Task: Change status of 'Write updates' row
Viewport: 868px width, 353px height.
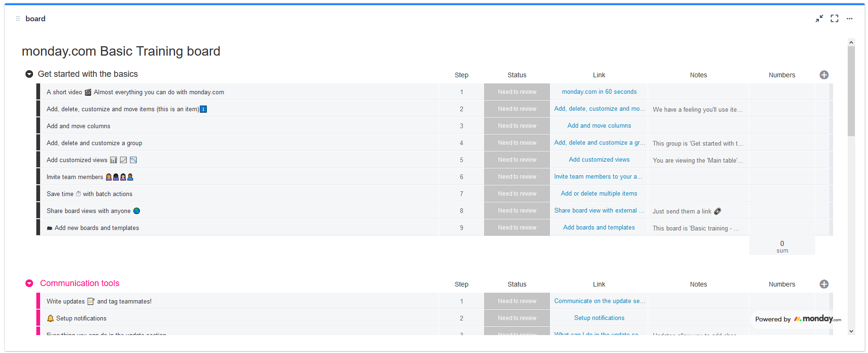Action: pyautogui.click(x=517, y=301)
